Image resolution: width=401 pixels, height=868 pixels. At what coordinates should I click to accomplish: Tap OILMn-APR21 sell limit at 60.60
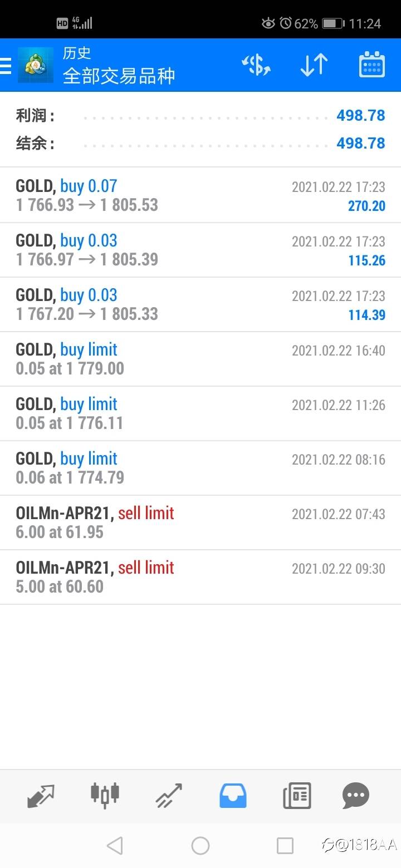pyautogui.click(x=200, y=577)
